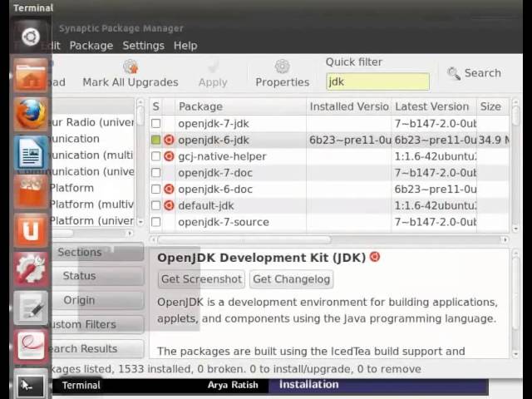Click Ubuntu-supported icon beside openjdk-6-doc

coord(169,189)
